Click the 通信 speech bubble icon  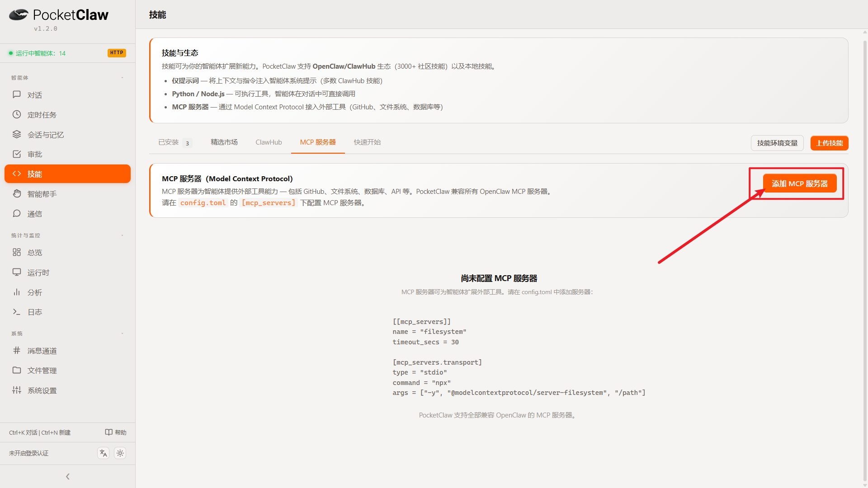(x=17, y=214)
